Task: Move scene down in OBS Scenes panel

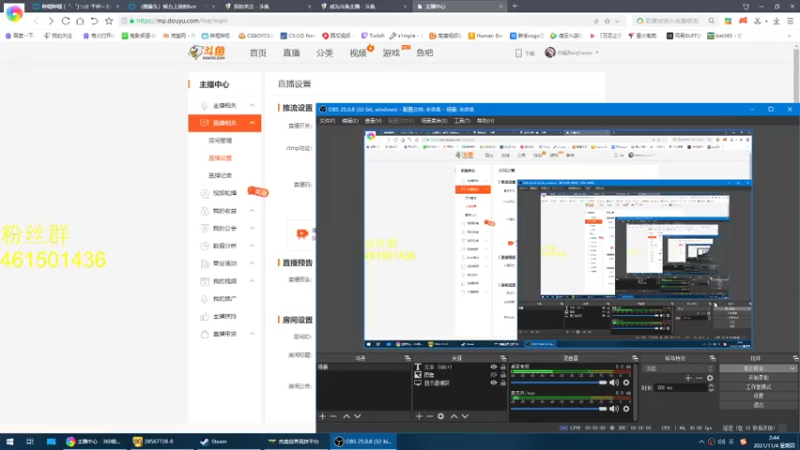Action: [358, 416]
